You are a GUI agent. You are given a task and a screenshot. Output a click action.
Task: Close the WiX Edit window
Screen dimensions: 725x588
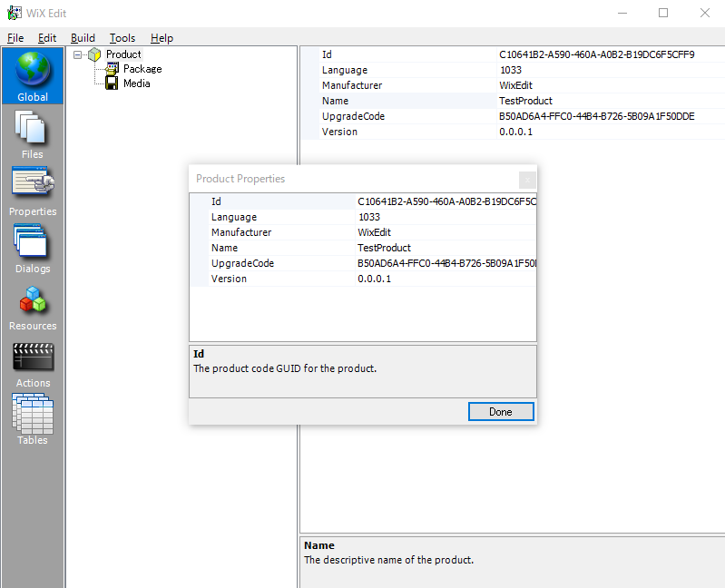(x=705, y=13)
